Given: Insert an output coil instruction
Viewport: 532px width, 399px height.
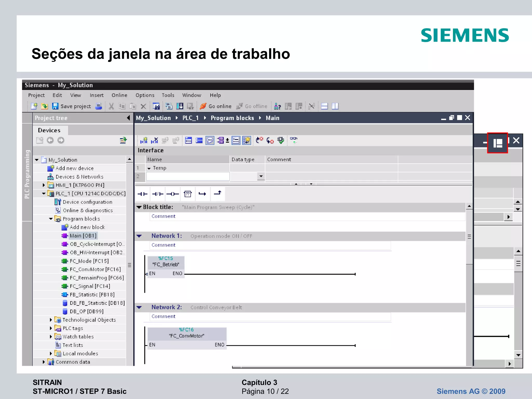Looking at the screenshot, I should (172, 194).
